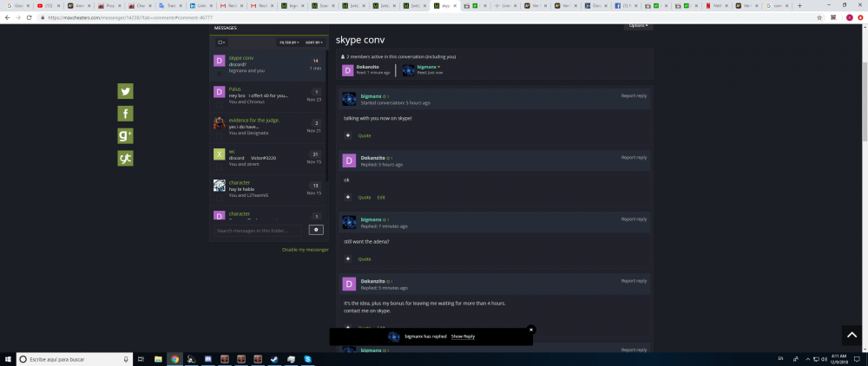
Task: Open the 'Filter by' dropdown
Action: click(x=289, y=42)
